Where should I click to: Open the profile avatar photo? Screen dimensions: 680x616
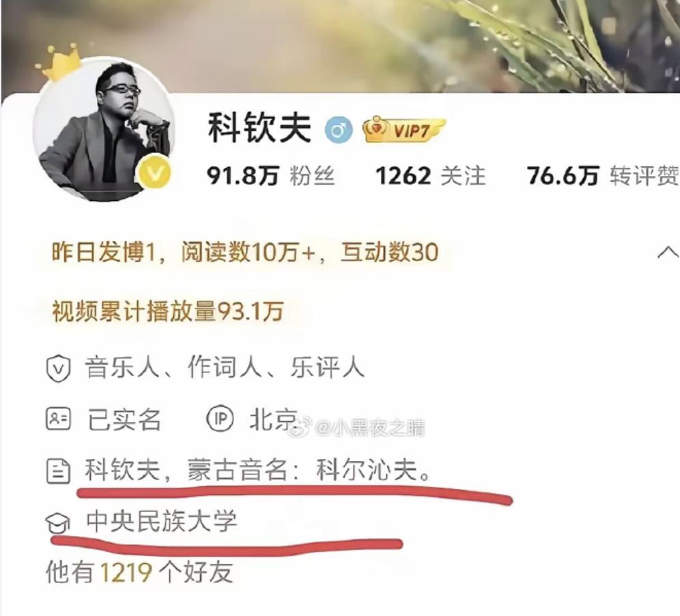point(104,130)
